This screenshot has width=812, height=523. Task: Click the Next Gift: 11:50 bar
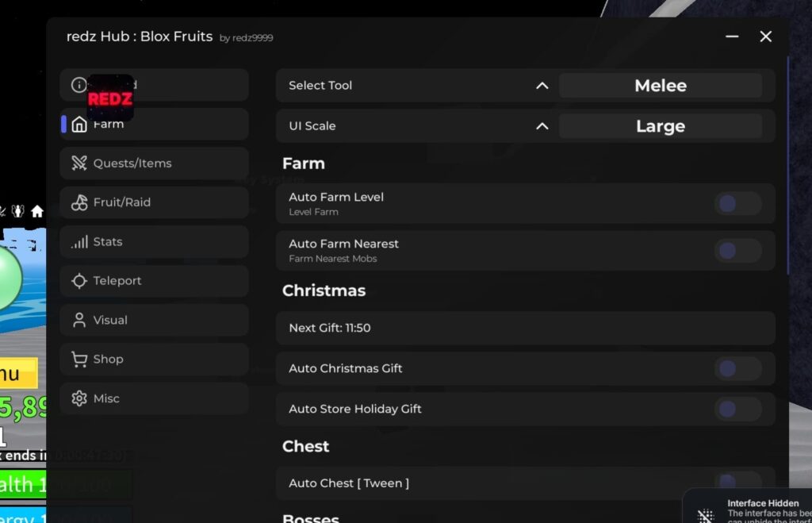(526, 327)
